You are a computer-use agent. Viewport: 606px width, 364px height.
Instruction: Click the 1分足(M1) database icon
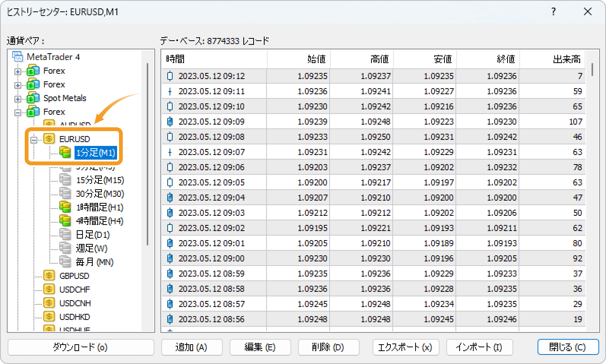(65, 152)
